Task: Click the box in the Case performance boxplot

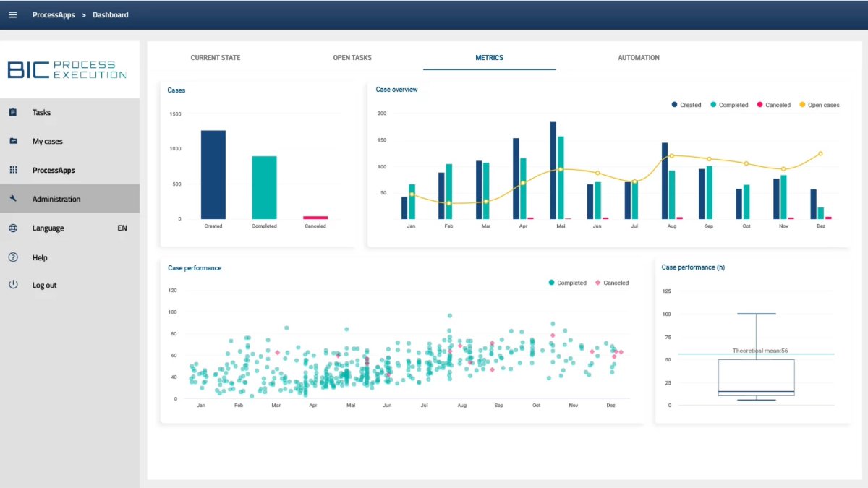Action: [x=756, y=377]
